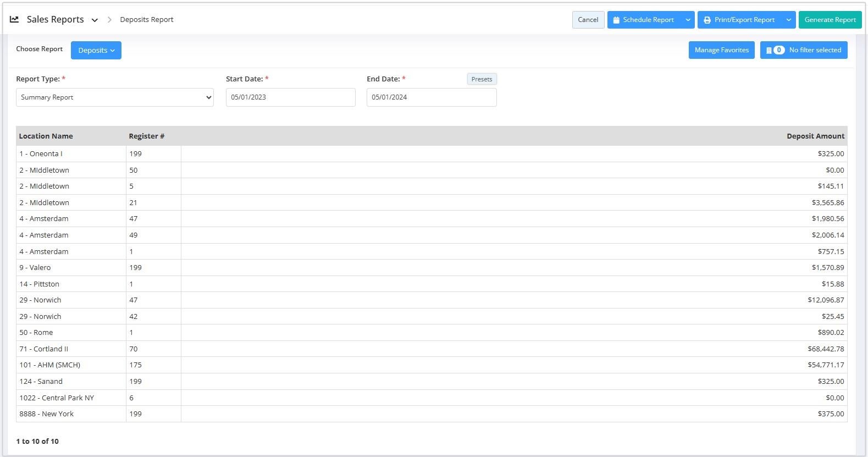Click the $25.45 deposit amount
The height and width of the screenshot is (457, 868).
click(833, 316)
